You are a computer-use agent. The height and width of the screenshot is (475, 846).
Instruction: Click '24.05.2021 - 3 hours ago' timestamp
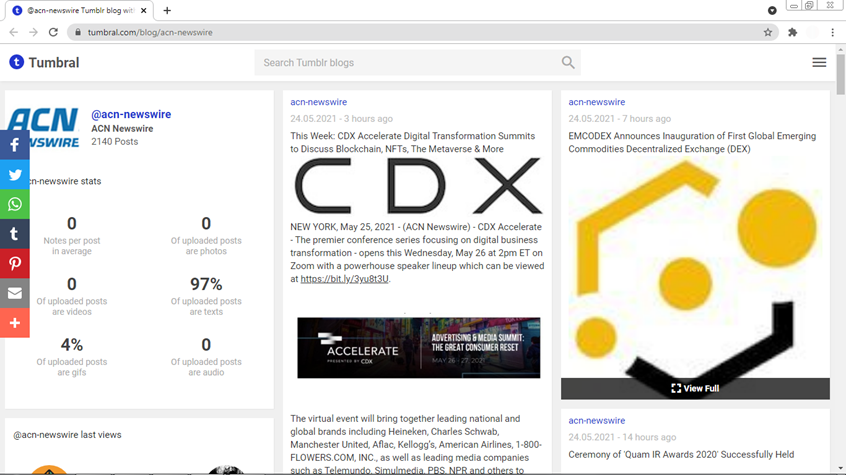tap(342, 119)
